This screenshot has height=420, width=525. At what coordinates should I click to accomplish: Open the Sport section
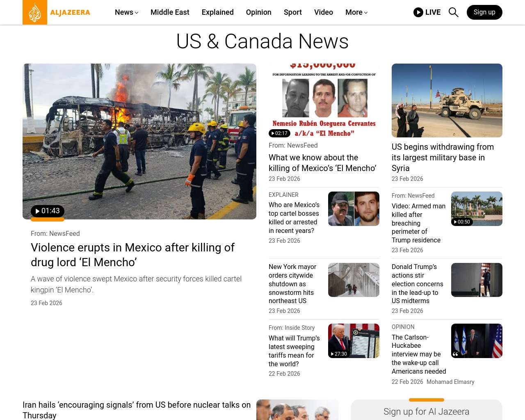click(292, 12)
